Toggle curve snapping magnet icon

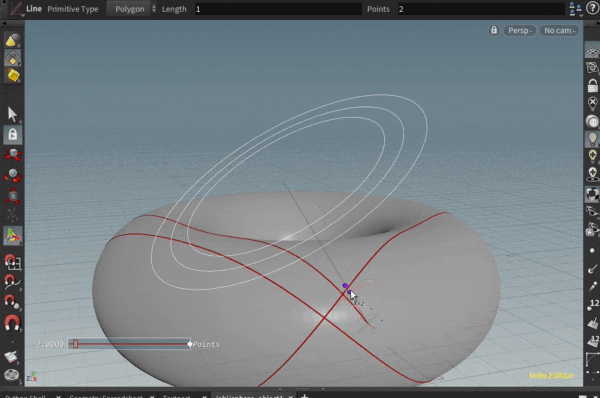(13, 282)
